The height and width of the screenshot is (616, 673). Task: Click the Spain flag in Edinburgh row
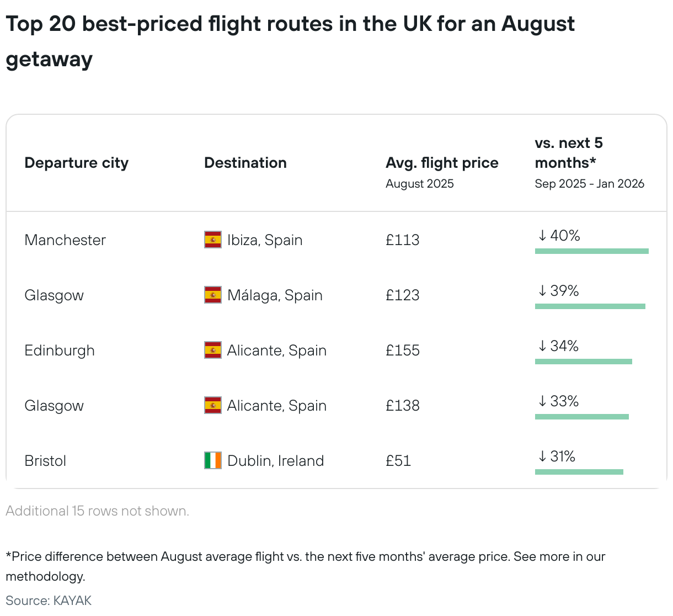(x=212, y=351)
